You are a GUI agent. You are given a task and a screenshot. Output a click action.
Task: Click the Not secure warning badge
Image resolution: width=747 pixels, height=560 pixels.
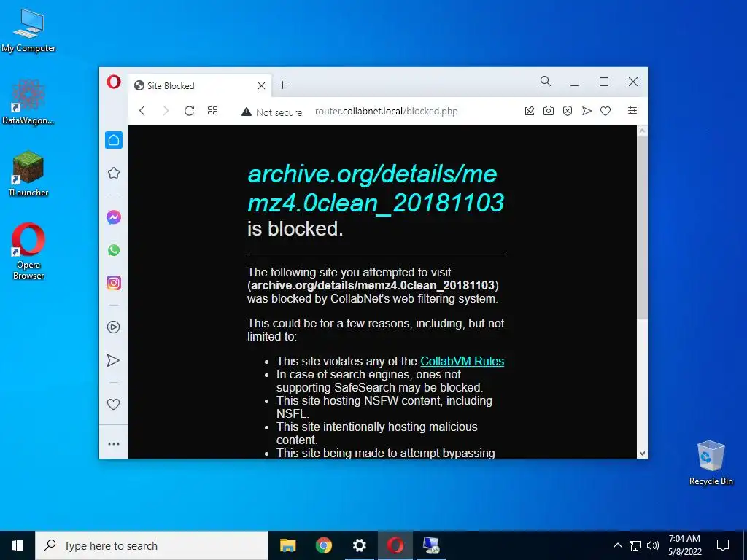tap(271, 112)
